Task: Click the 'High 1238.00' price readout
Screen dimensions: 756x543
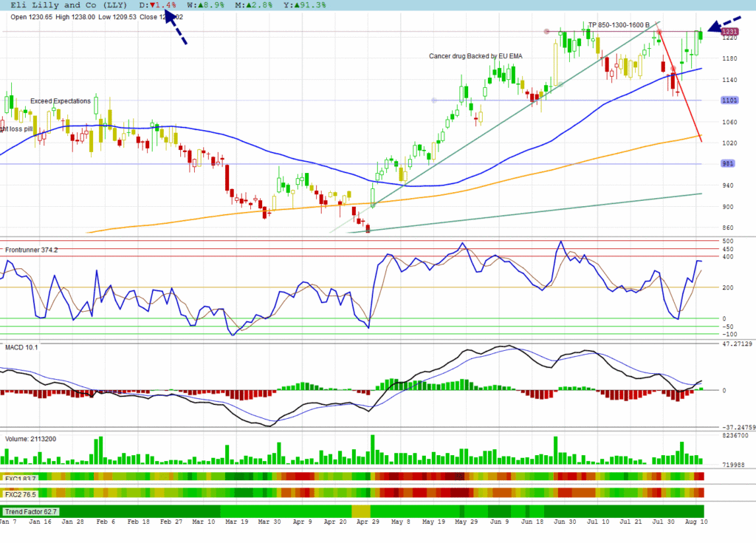Action: point(75,17)
